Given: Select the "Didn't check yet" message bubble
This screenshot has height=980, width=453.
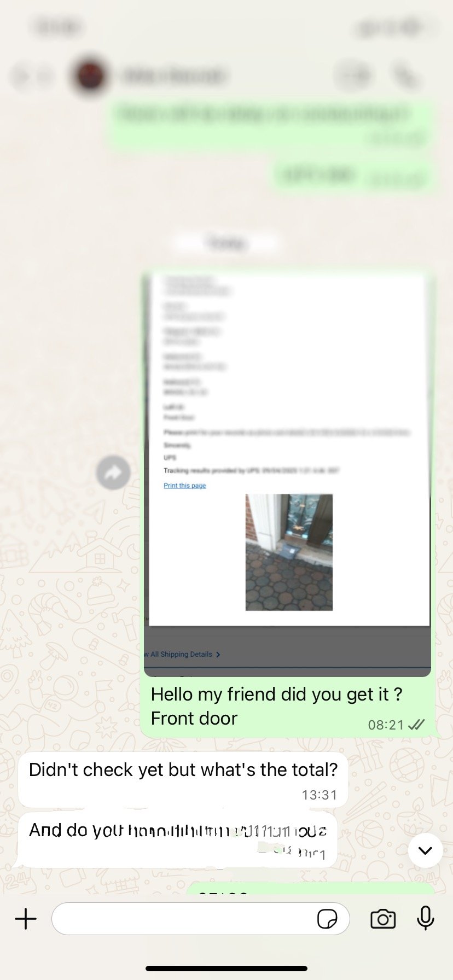Looking at the screenshot, I should [183, 780].
